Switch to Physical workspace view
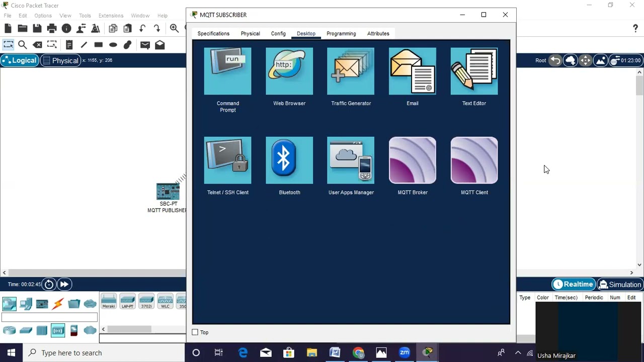This screenshot has width=644, height=362. pyautogui.click(x=61, y=60)
